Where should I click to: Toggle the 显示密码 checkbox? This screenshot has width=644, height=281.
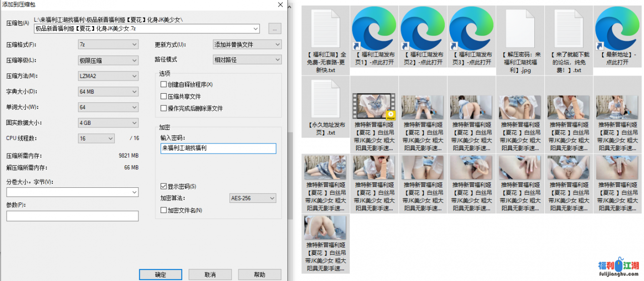click(164, 186)
